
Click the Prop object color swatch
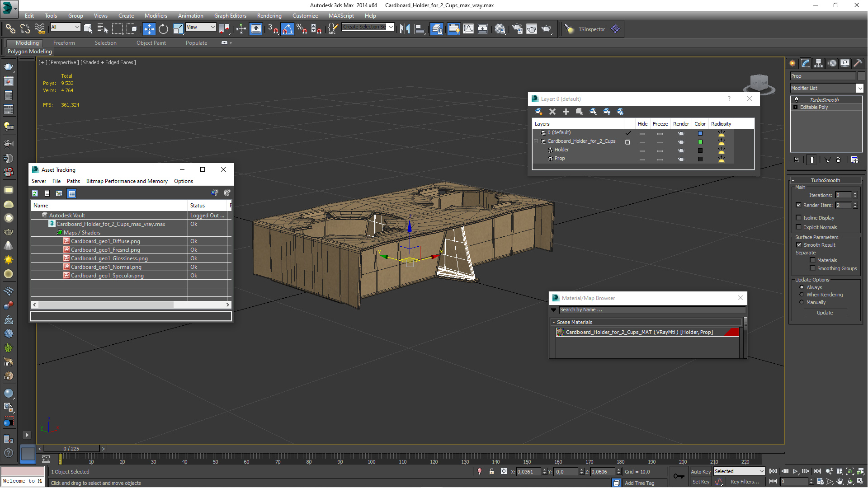pos(861,76)
